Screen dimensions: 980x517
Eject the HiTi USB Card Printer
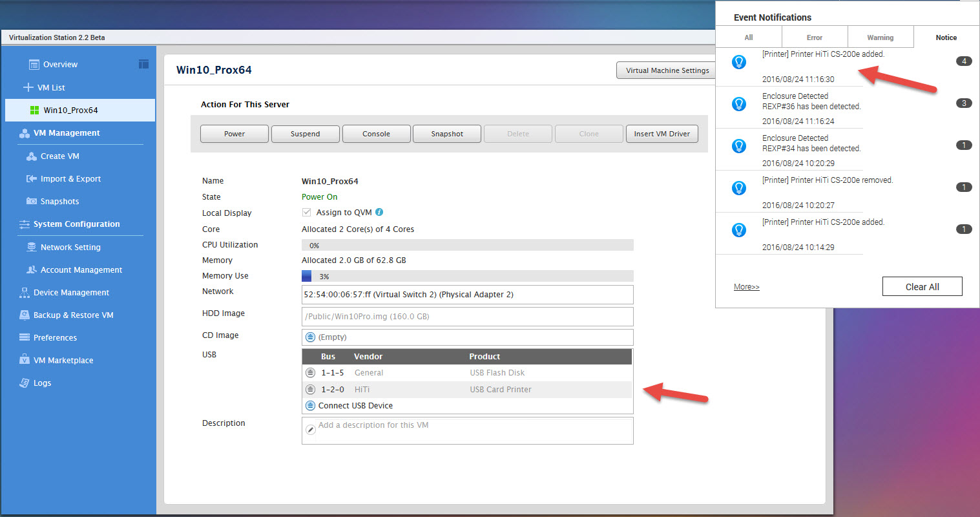click(x=310, y=390)
